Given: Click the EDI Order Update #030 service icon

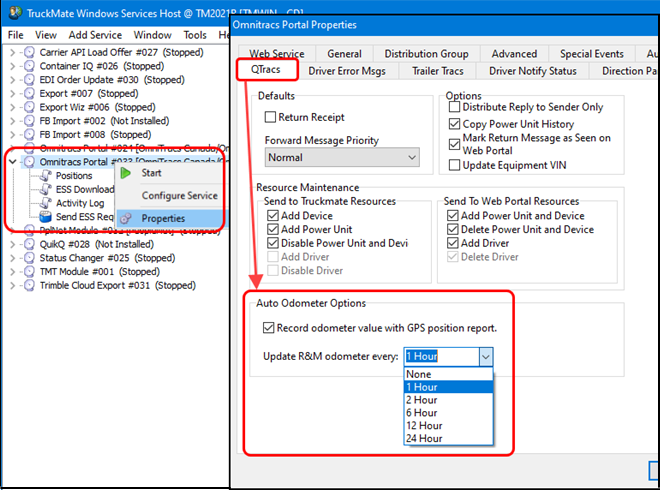Looking at the screenshot, I should click(x=29, y=80).
